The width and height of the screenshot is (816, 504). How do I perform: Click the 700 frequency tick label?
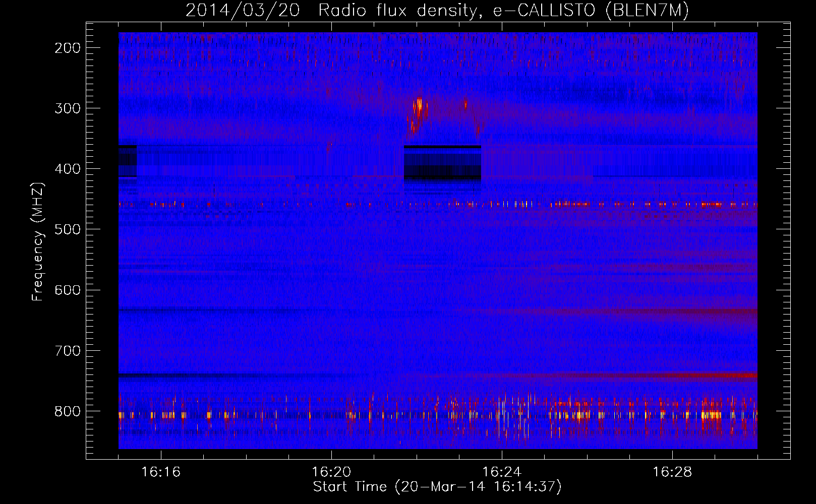[68, 351]
